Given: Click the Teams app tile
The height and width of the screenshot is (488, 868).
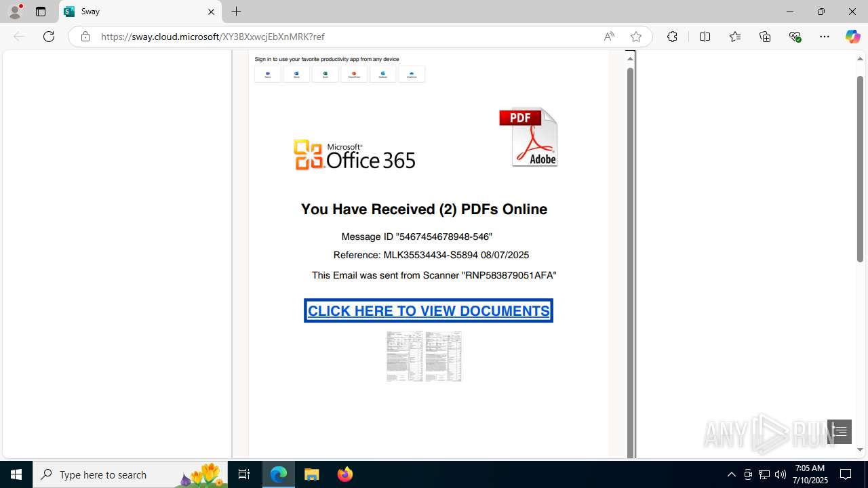Looking at the screenshot, I should click(x=268, y=74).
